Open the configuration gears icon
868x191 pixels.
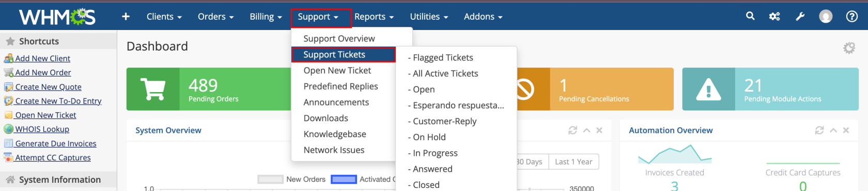(774, 17)
